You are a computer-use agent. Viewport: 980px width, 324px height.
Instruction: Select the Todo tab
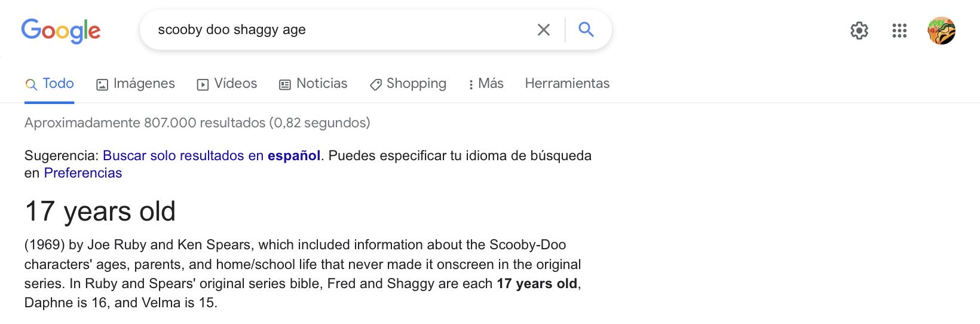coord(50,84)
